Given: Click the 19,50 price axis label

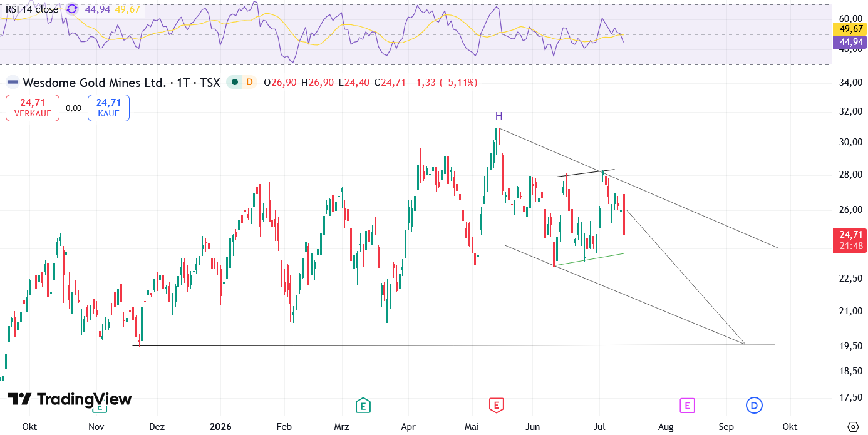Looking at the screenshot, I should [x=852, y=345].
